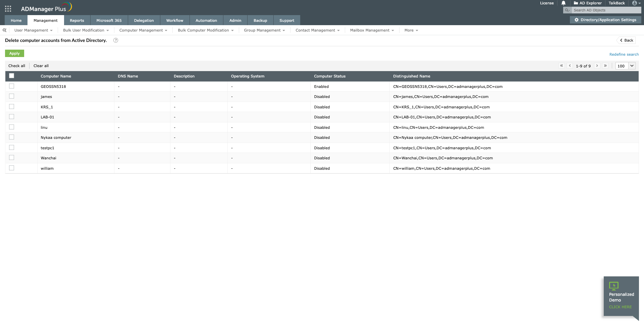644x323 pixels.
Task: Click the Description column header
Action: [184, 76]
